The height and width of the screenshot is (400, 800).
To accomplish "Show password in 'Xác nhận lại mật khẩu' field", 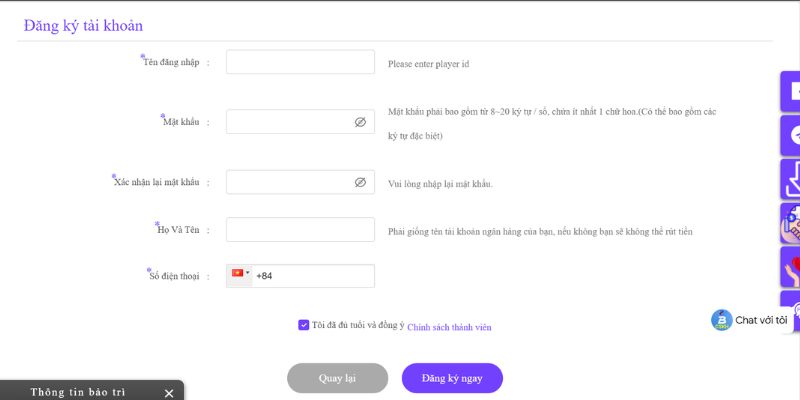I will [x=360, y=183].
